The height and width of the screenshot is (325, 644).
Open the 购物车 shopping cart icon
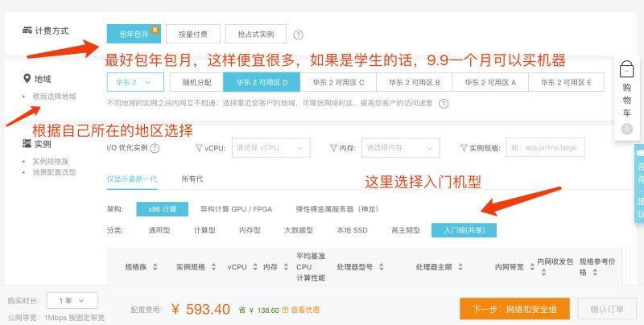627,69
